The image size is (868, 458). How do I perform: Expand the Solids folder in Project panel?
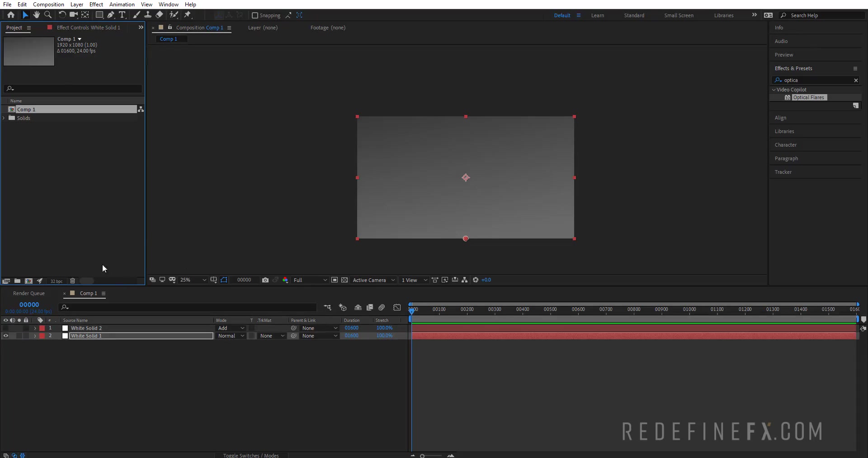tap(4, 118)
